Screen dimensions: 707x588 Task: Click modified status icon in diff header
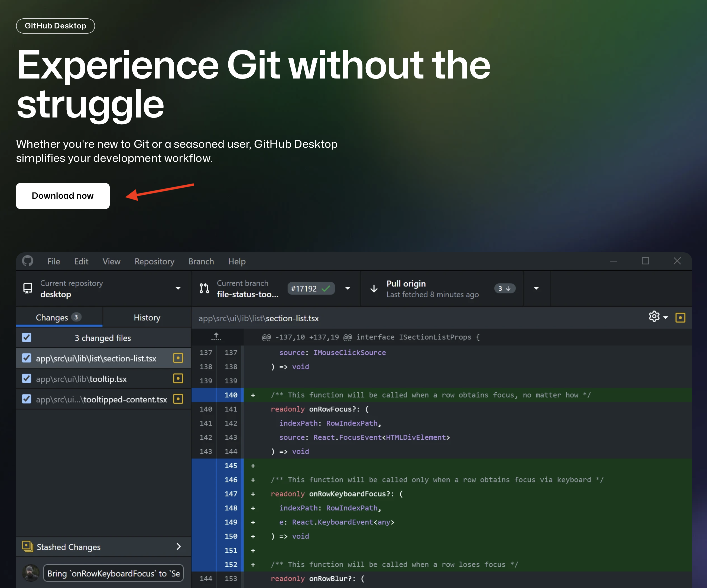coord(680,318)
